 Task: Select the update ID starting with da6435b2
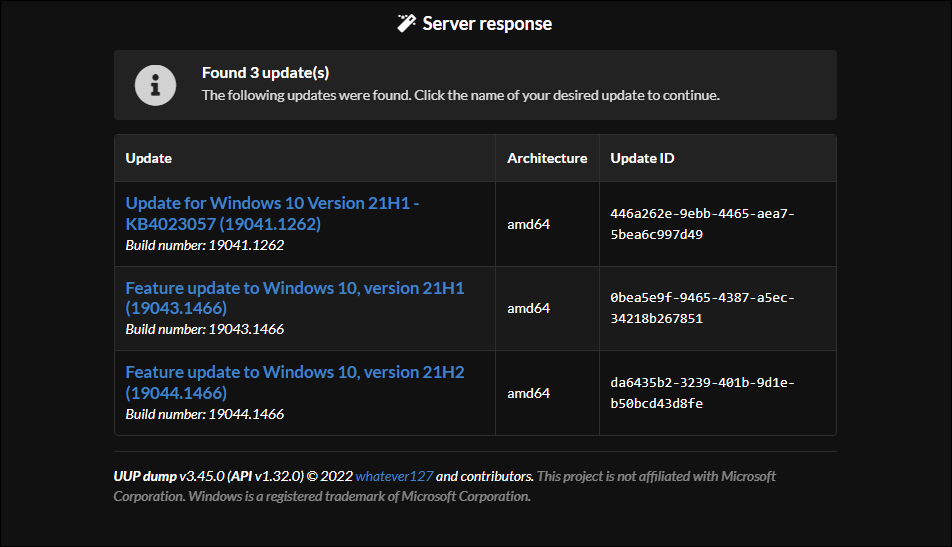(x=702, y=393)
